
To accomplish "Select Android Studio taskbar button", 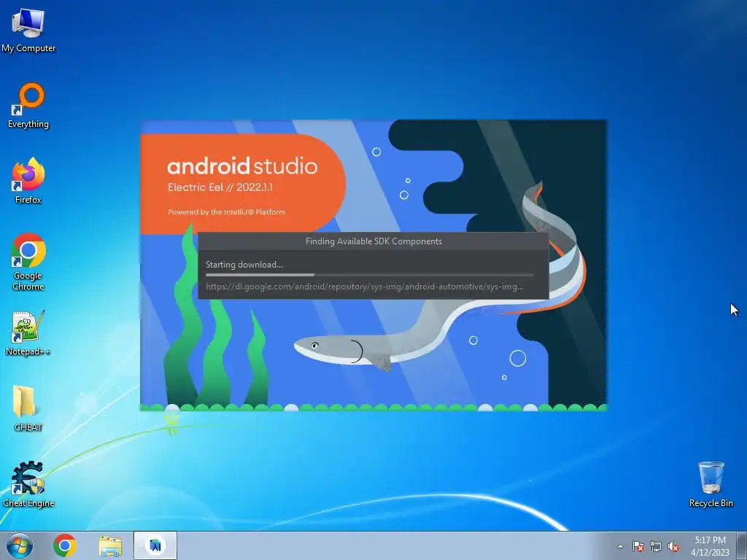I will pyautogui.click(x=155, y=545).
